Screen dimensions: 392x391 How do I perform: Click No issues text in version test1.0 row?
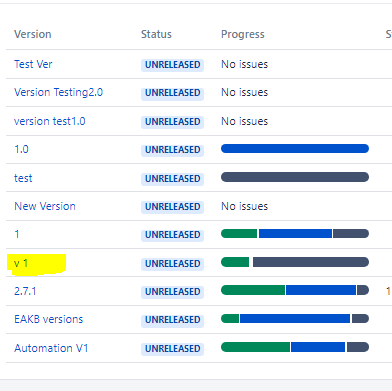[245, 121]
